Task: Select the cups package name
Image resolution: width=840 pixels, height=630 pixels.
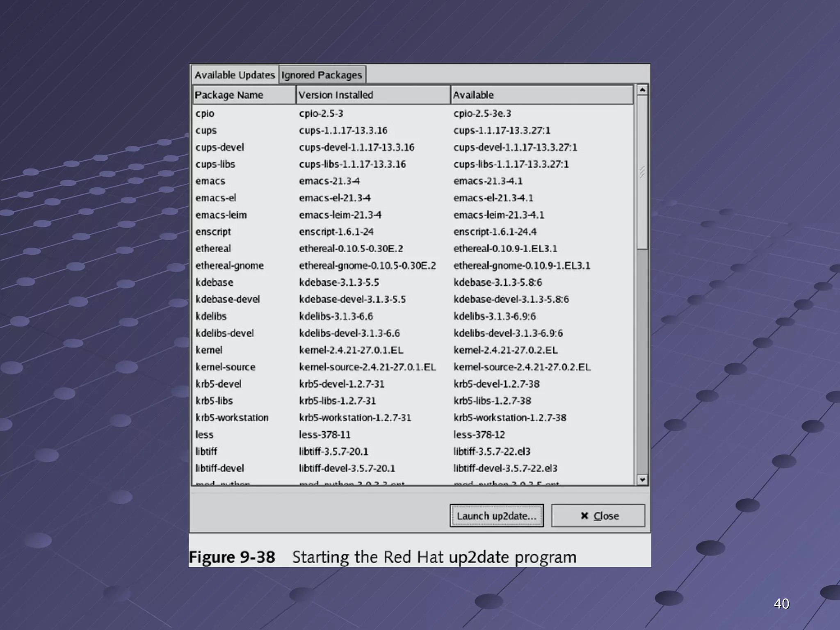Action: click(x=206, y=130)
